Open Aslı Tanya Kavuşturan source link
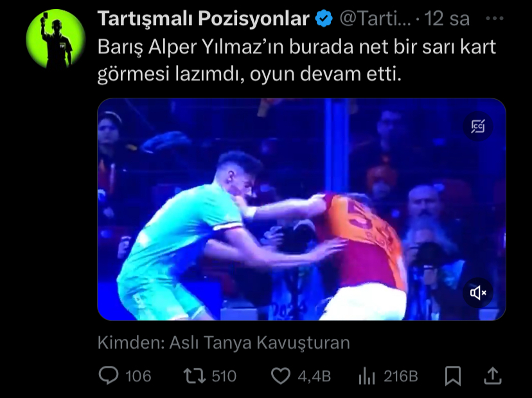Screen dimensions: 532x398 coord(260,342)
